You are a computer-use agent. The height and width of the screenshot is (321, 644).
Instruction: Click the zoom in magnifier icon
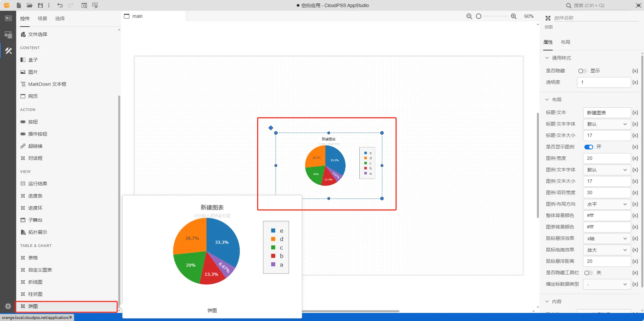tap(514, 16)
